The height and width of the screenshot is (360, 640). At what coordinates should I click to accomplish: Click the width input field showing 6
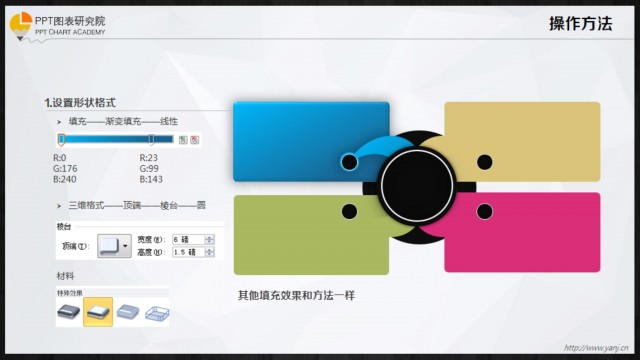click(x=189, y=240)
